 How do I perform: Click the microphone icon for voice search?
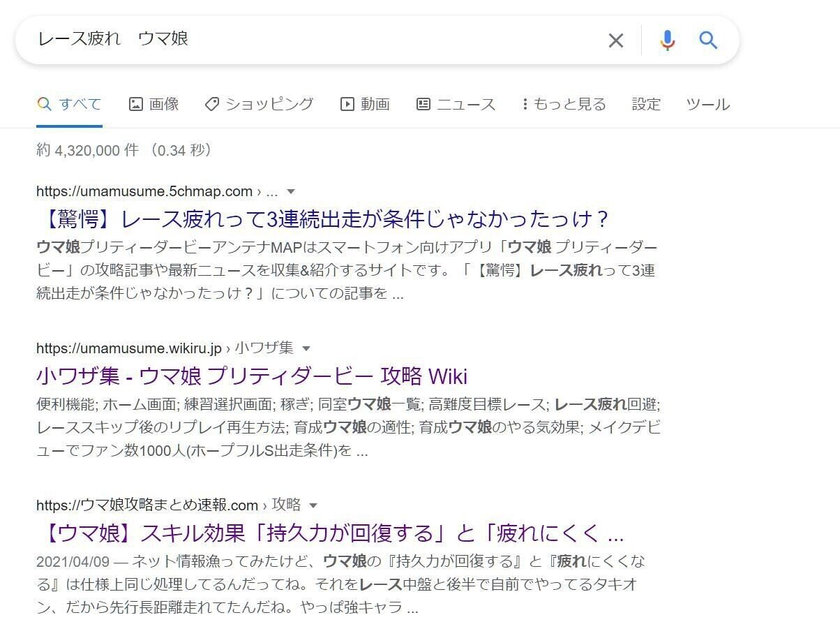tap(668, 40)
